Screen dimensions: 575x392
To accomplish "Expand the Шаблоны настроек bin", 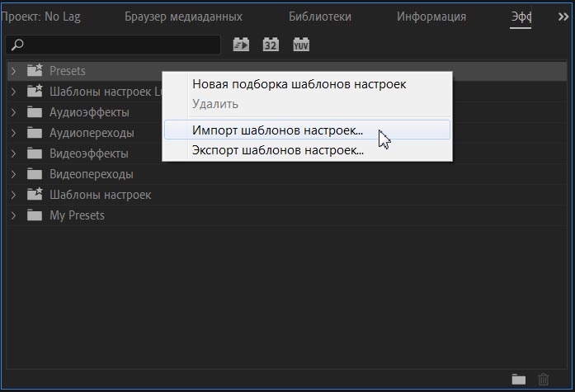I will tap(13, 195).
